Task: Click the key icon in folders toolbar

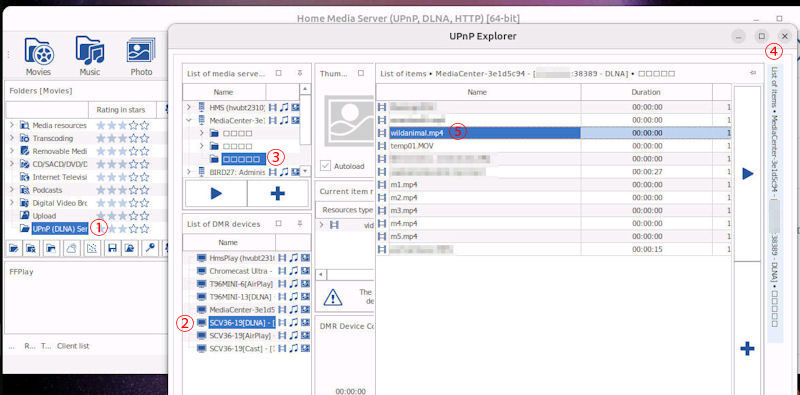Action: pyautogui.click(x=149, y=249)
